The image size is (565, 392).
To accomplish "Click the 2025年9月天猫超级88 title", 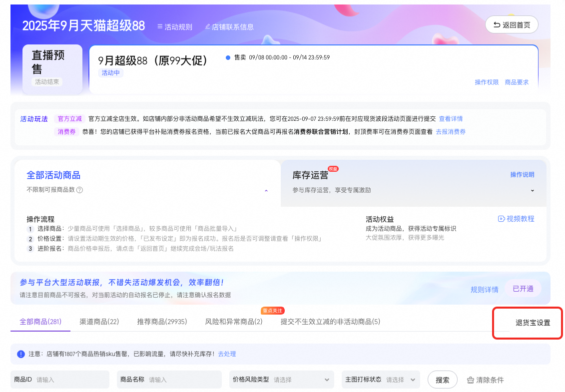I will pos(83,25).
